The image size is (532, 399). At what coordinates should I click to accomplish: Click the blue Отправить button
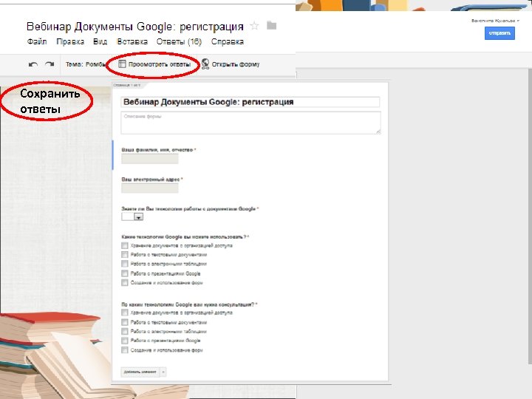(x=499, y=33)
